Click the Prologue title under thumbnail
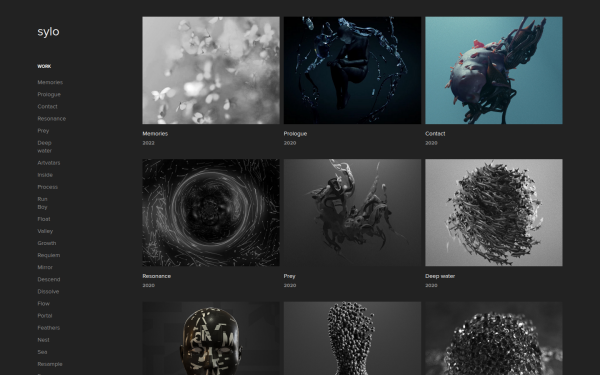 point(295,134)
